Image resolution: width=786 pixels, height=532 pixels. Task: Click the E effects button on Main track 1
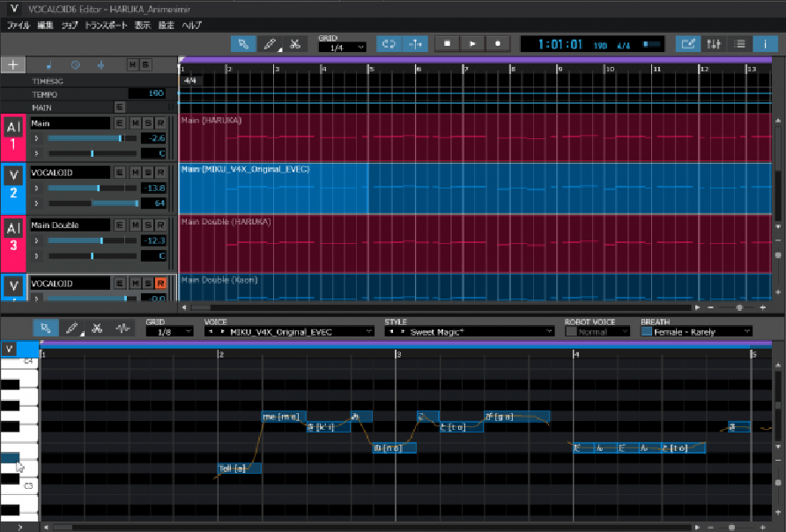click(119, 123)
